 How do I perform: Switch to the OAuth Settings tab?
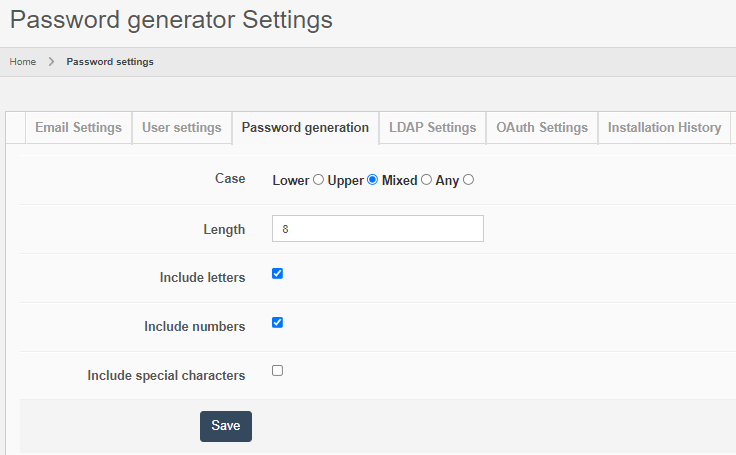[541, 128]
